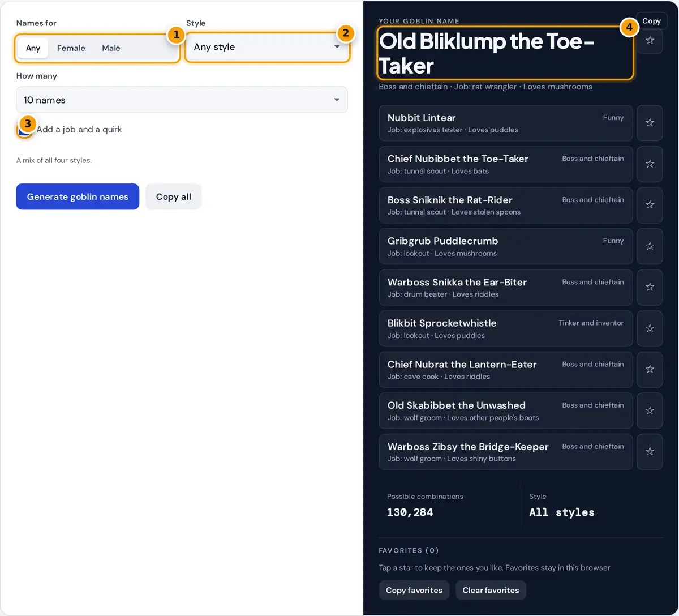The height and width of the screenshot is (616, 679).
Task: Select the Old Skabibbet the Unwashed name card
Action: coord(506,410)
